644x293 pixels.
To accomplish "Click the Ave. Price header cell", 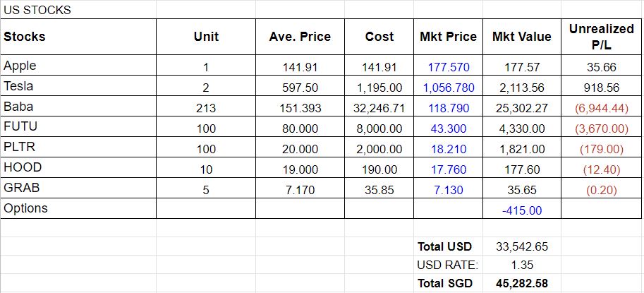I will pos(300,37).
